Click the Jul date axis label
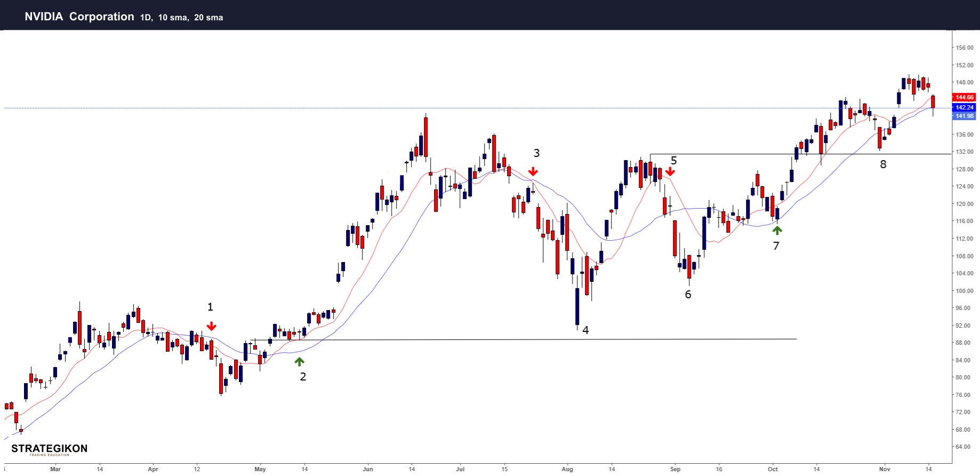 (x=460, y=469)
